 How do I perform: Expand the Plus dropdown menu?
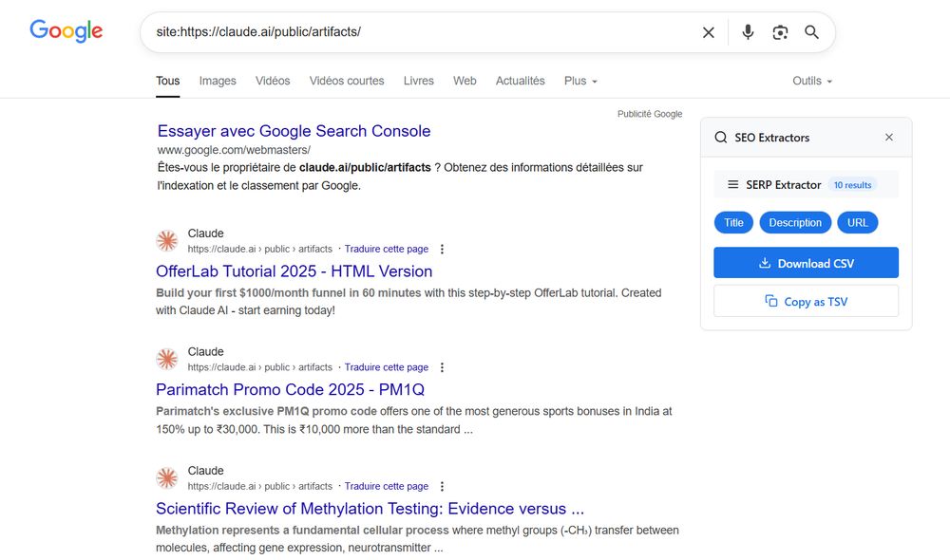pos(580,82)
